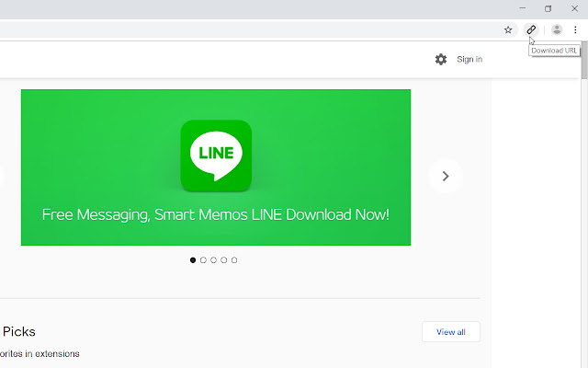This screenshot has height=368, width=588.
Task: Select the third carousel dot
Action: (x=213, y=259)
